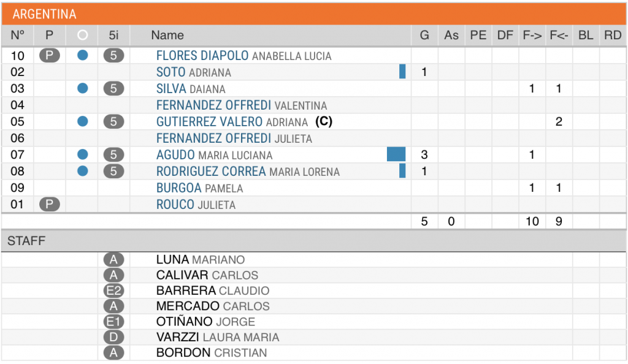
Task: Click the F-> fouls column header
Action: pos(532,35)
